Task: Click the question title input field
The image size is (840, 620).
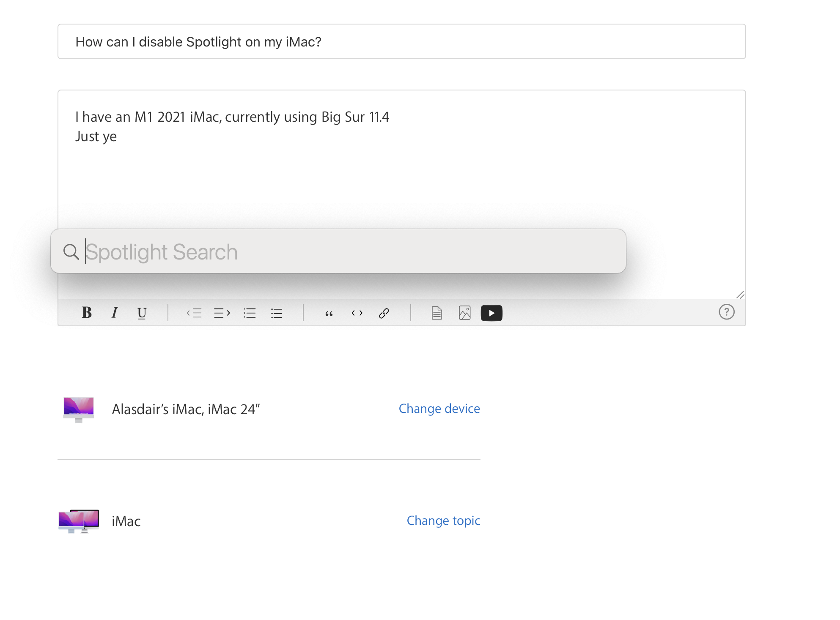Action: pyautogui.click(x=402, y=42)
